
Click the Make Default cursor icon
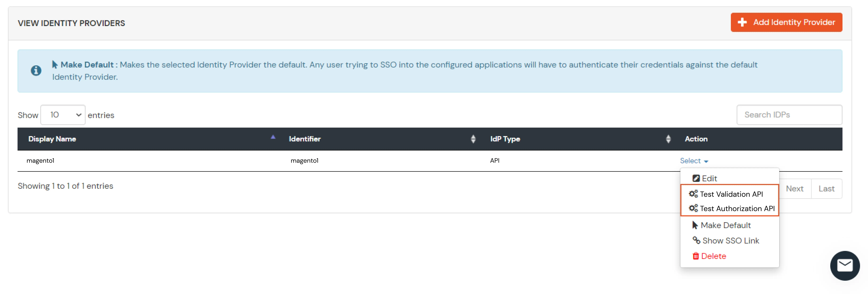tap(695, 225)
